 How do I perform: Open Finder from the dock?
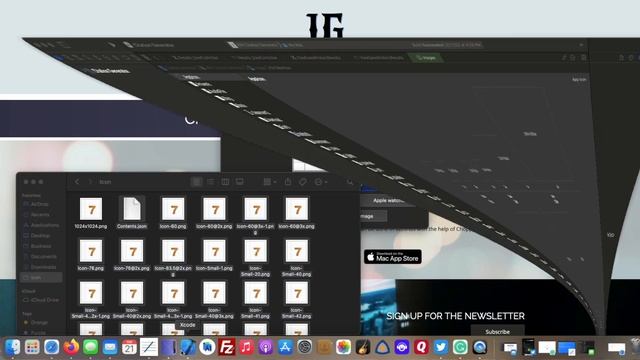[x=13, y=347]
